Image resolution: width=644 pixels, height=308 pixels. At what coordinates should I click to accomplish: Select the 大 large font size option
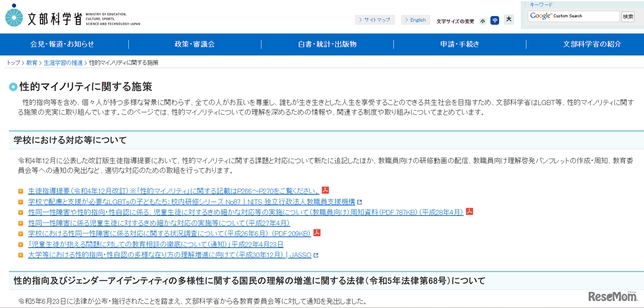pyautogui.click(x=509, y=20)
